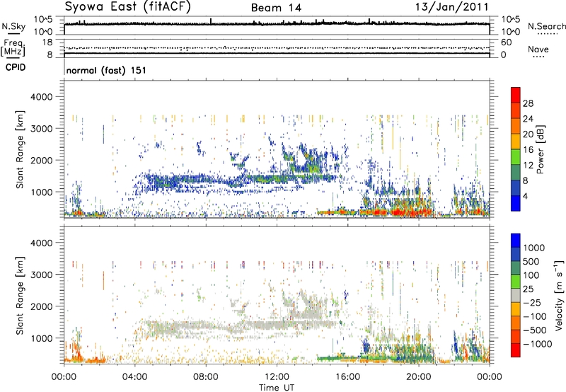Click the red bottom Velocity colorbar segment
The width and height of the screenshot is (566, 392).
click(x=516, y=350)
